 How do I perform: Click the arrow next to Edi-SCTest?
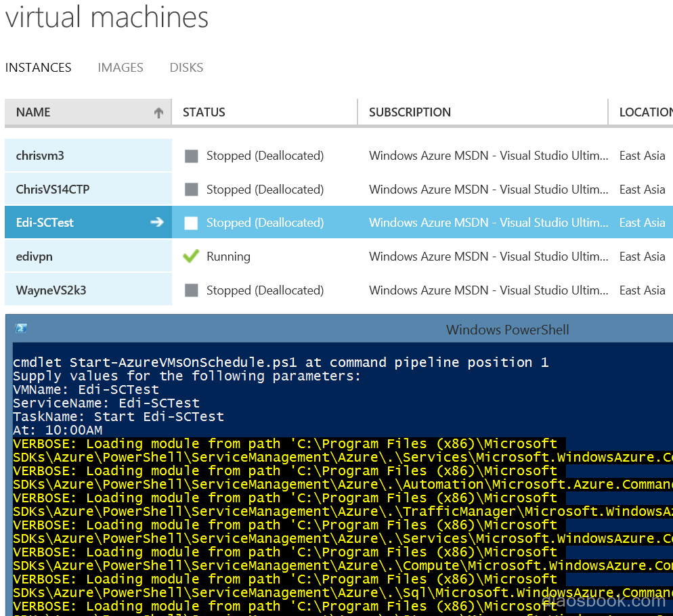[x=157, y=222]
